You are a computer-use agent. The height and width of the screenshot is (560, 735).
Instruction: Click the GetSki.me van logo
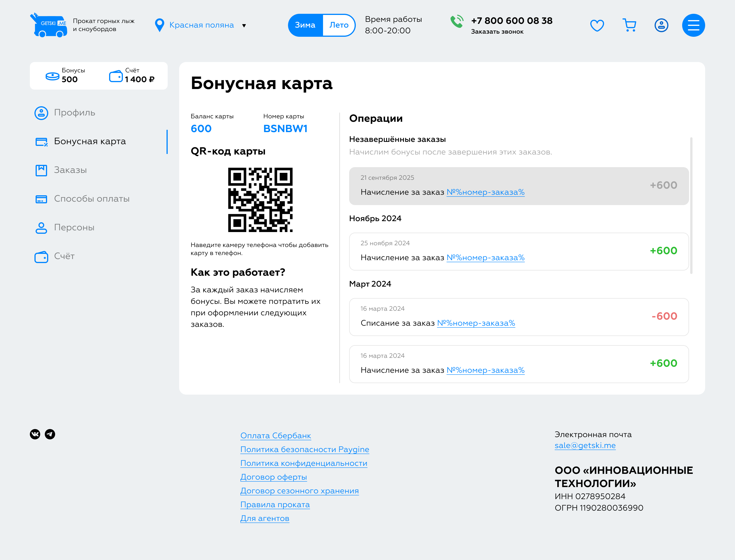[x=49, y=25]
